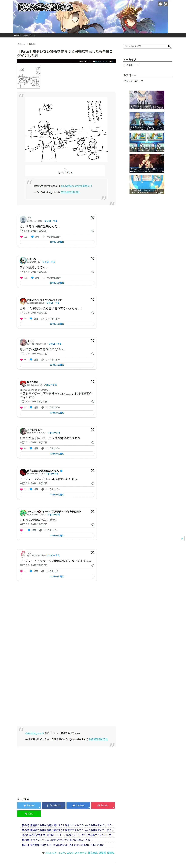This screenshot has height=868, width=186.
Task: Click the Hatena share button
Action: pyautogui.click(x=78, y=805)
